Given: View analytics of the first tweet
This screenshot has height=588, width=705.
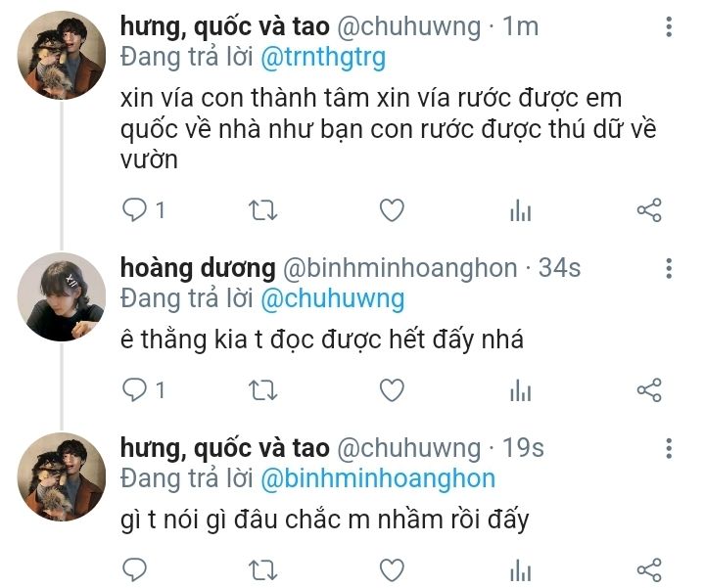Looking at the screenshot, I should pos(520,210).
